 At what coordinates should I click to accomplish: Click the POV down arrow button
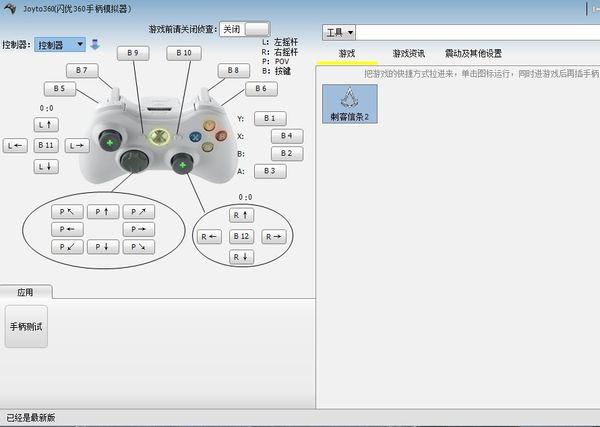pos(103,247)
